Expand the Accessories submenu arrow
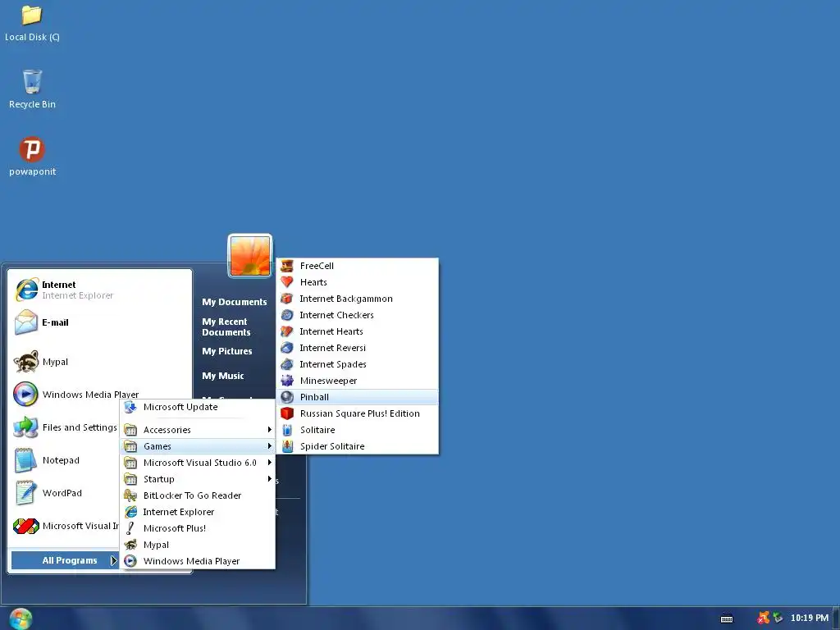 click(x=269, y=430)
